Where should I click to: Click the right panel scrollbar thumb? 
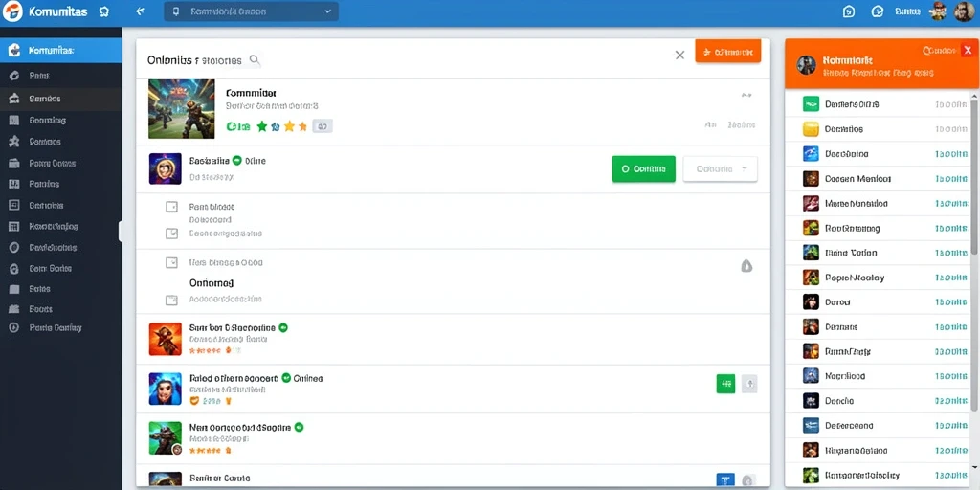pos(974,176)
